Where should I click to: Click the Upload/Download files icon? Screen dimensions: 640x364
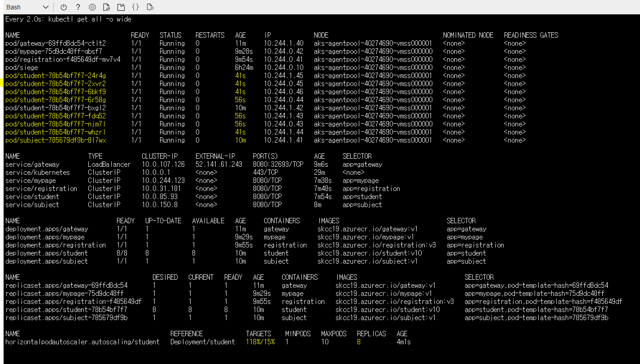tap(107, 7)
